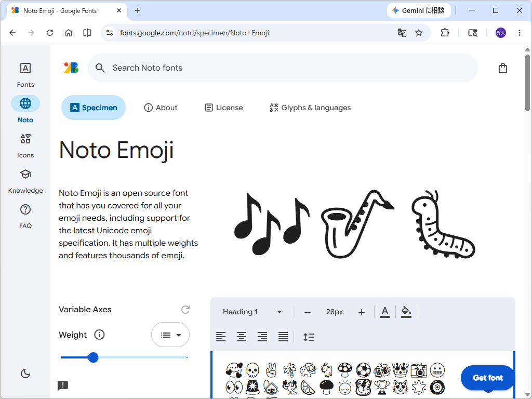This screenshot has height=399, width=532.
Task: Decrease the font size with minus
Action: click(308, 312)
